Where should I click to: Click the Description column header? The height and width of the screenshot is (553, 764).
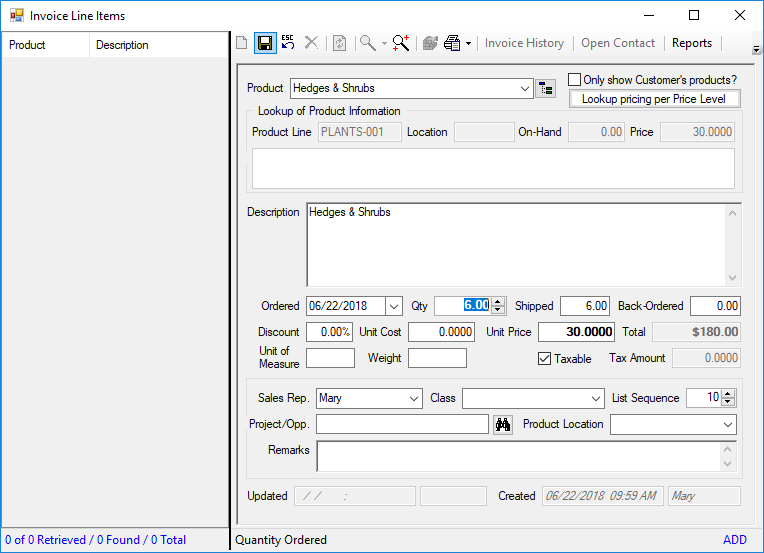pos(159,45)
